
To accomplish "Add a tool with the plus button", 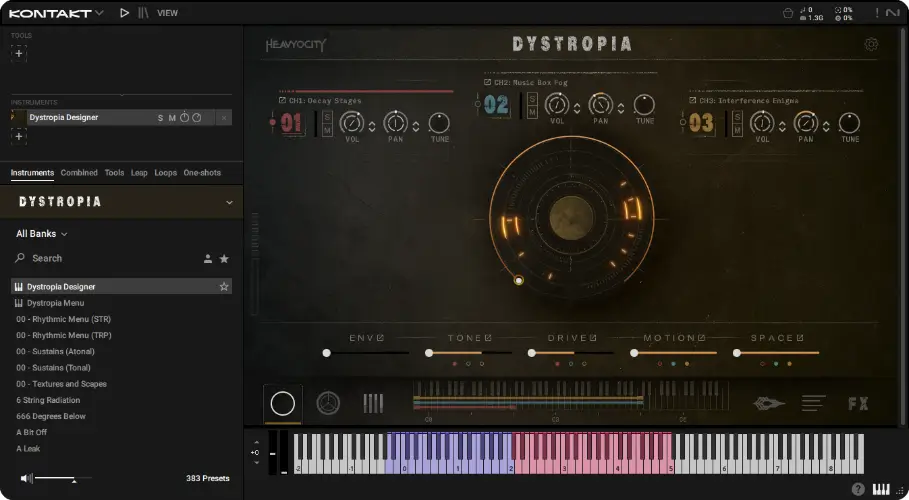I will 20,53.
